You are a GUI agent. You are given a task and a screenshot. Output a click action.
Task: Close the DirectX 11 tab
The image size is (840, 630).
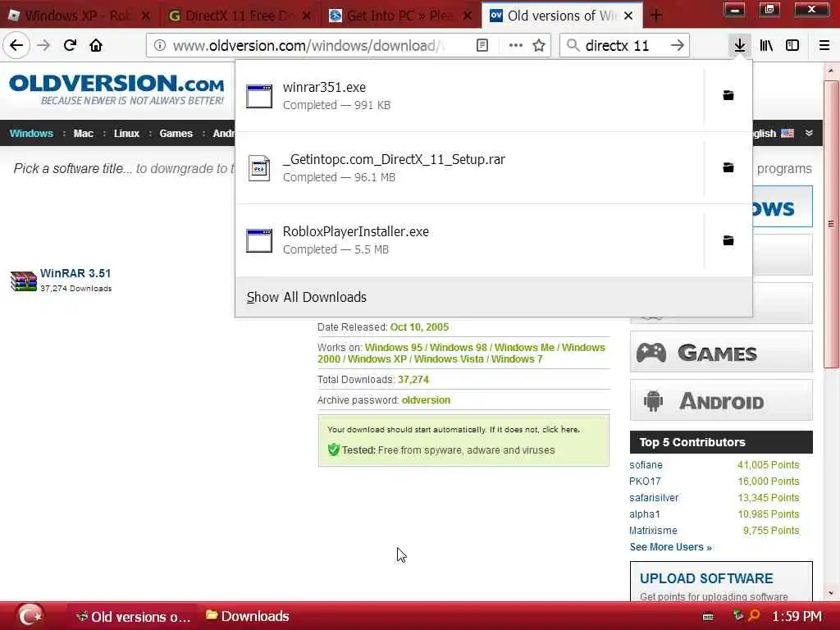307,16
